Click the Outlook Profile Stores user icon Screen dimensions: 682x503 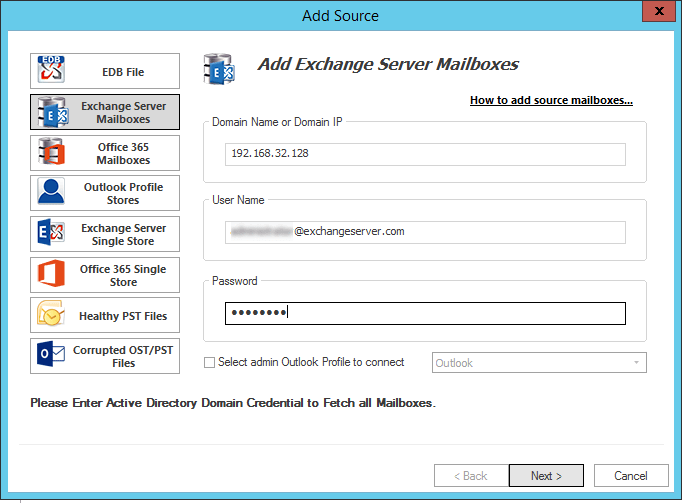pyautogui.click(x=51, y=191)
